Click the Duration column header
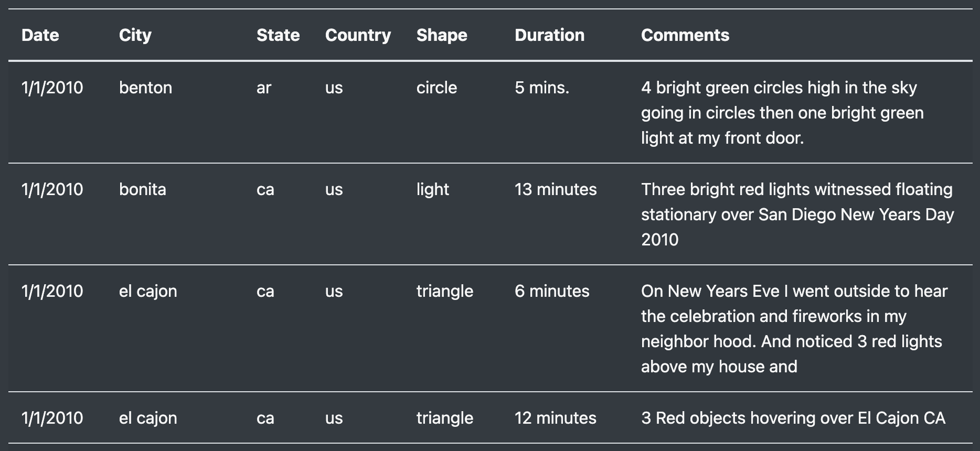 point(549,35)
